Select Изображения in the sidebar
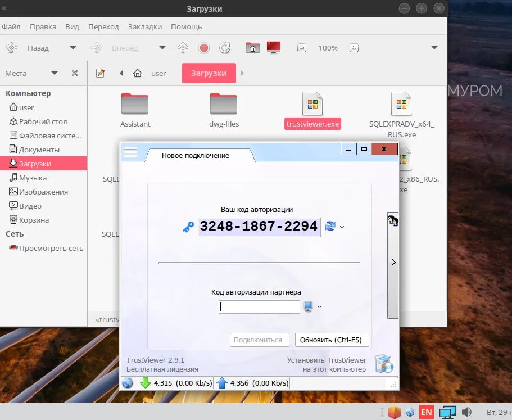 (x=43, y=192)
